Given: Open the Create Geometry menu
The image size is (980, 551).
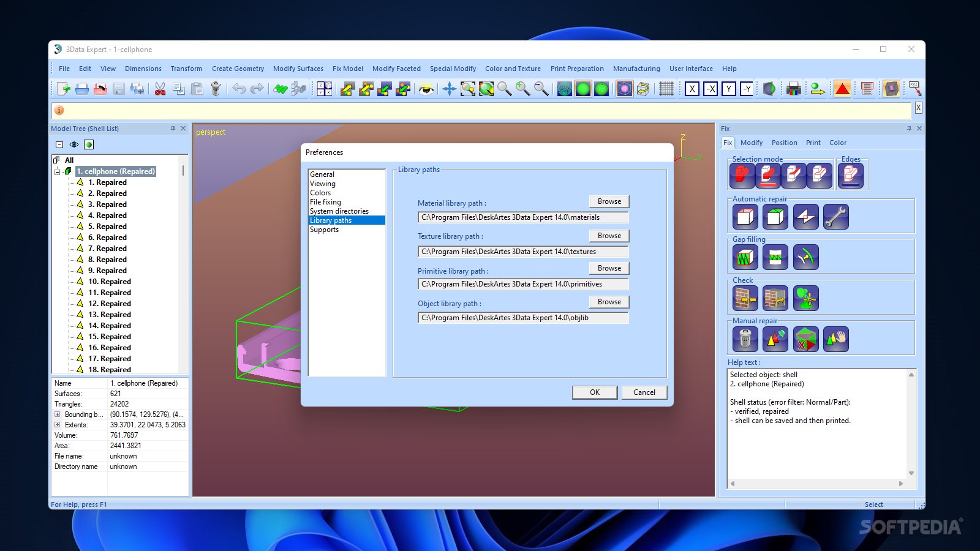Looking at the screenshot, I should pyautogui.click(x=238, y=69).
